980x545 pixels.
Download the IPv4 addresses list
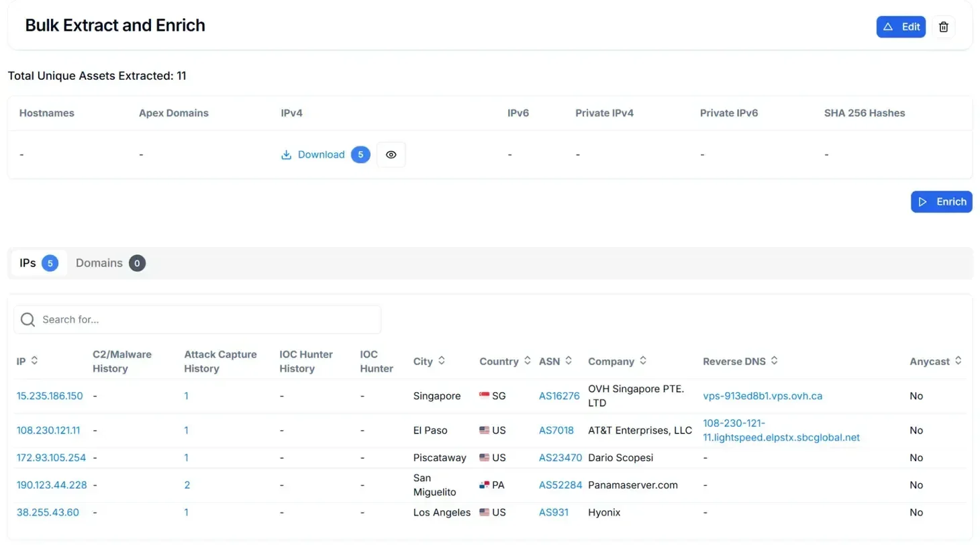click(313, 154)
